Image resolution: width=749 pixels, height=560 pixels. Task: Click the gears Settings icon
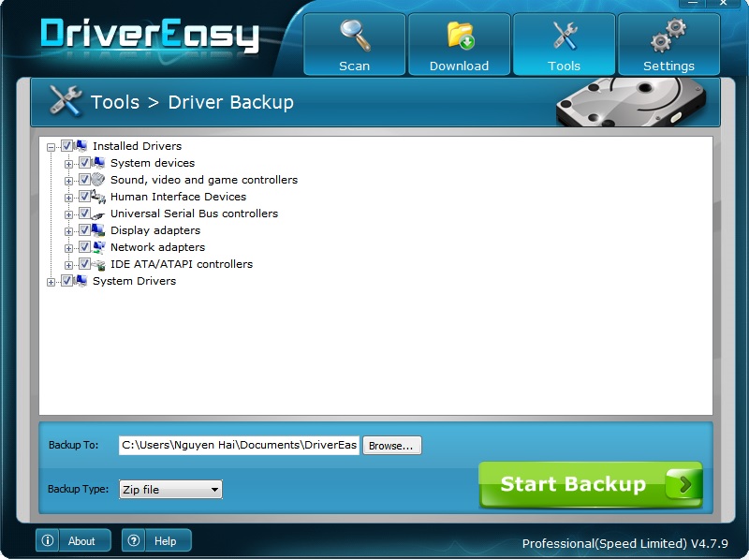coord(668,36)
